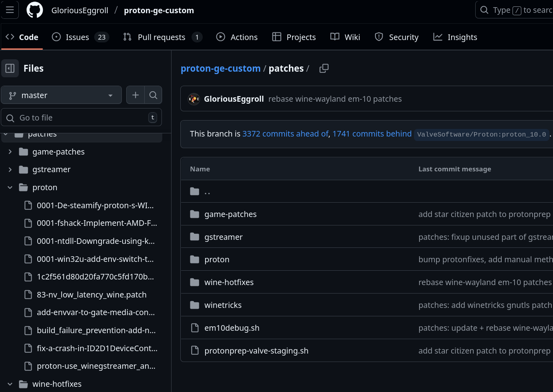This screenshot has width=553, height=392.
Task: Click the folder icon of proton table row
Action: 195,259
